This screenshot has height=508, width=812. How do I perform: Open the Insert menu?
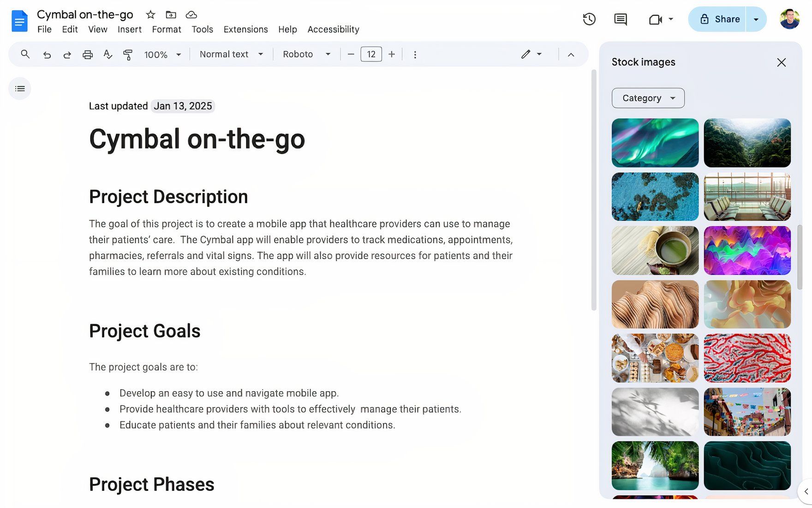pyautogui.click(x=129, y=30)
